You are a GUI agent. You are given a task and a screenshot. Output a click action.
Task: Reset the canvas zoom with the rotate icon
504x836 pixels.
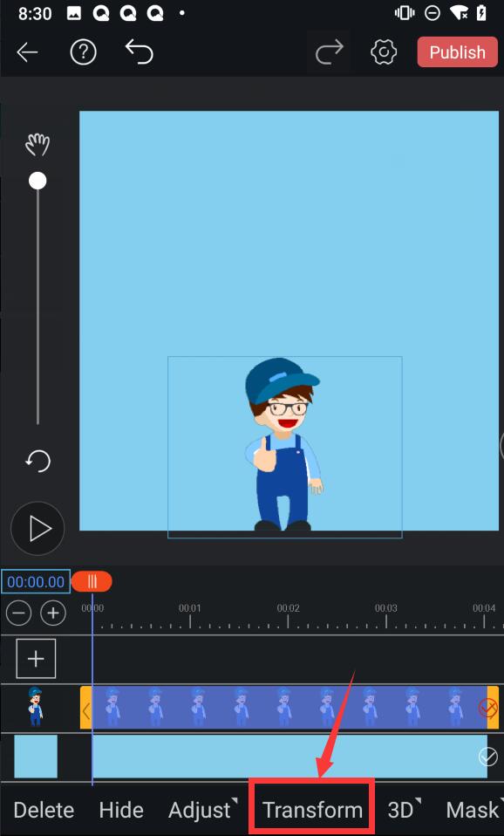pos(37,461)
